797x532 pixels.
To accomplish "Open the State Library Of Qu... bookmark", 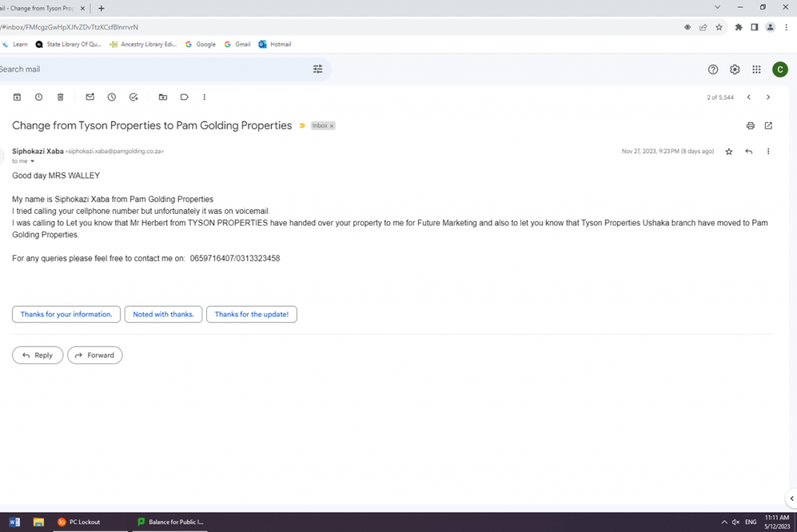I will 68,44.
